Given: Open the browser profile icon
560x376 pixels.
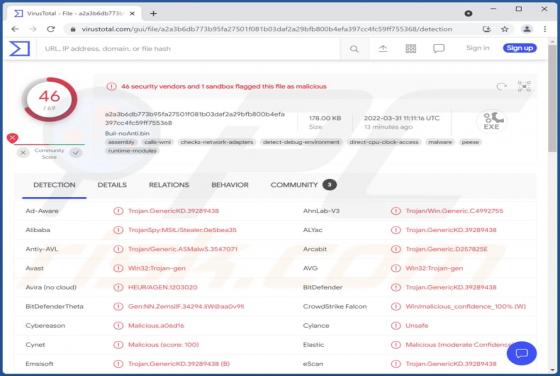Looking at the screenshot, I should click(x=527, y=29).
